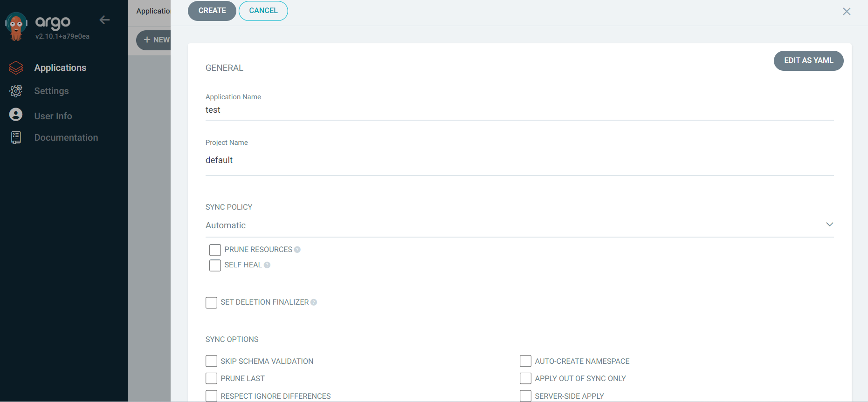Collapse sidebar with the back arrow

(x=104, y=20)
